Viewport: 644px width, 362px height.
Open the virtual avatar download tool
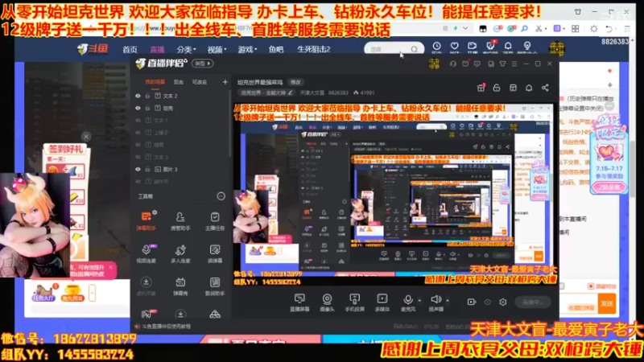point(147,286)
